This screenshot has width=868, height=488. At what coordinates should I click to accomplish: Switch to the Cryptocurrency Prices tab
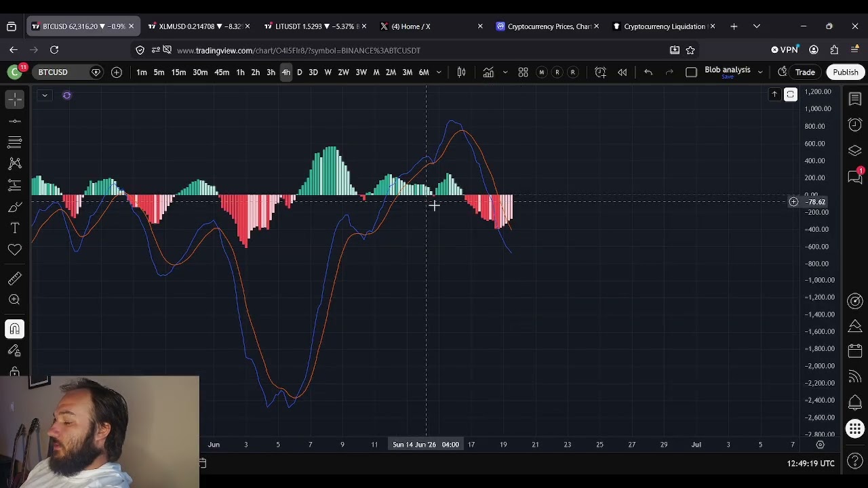click(547, 26)
